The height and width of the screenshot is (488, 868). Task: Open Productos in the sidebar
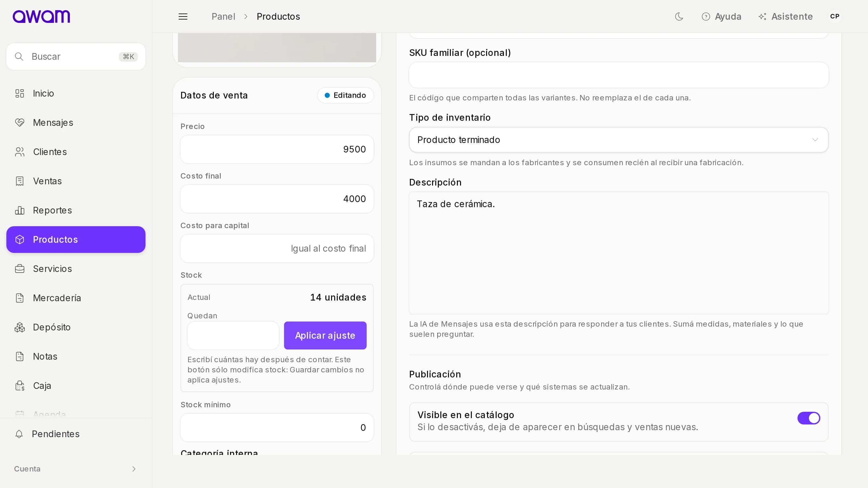(x=76, y=240)
